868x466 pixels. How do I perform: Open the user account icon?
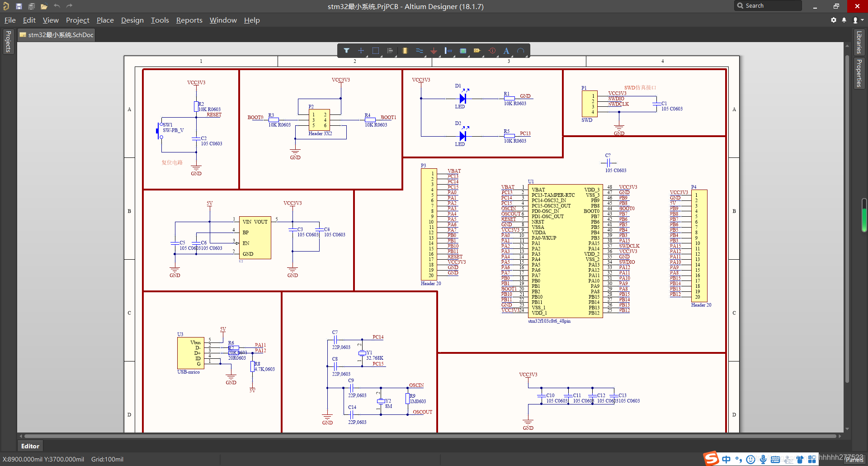pos(855,20)
